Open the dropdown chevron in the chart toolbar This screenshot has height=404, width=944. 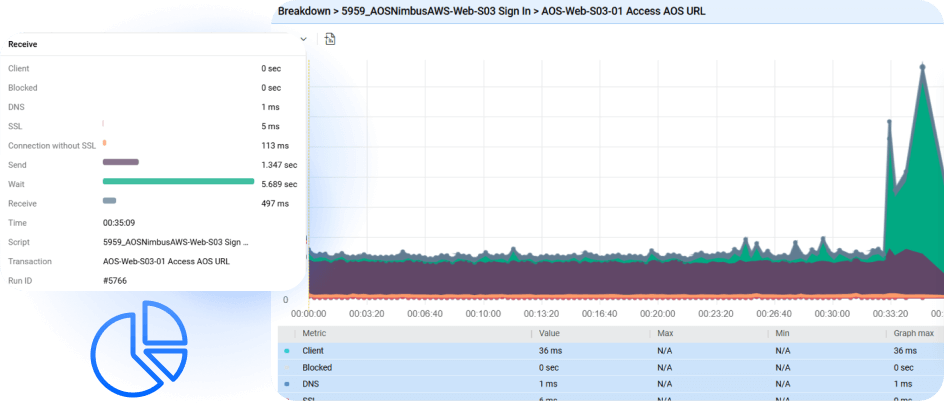click(x=303, y=39)
